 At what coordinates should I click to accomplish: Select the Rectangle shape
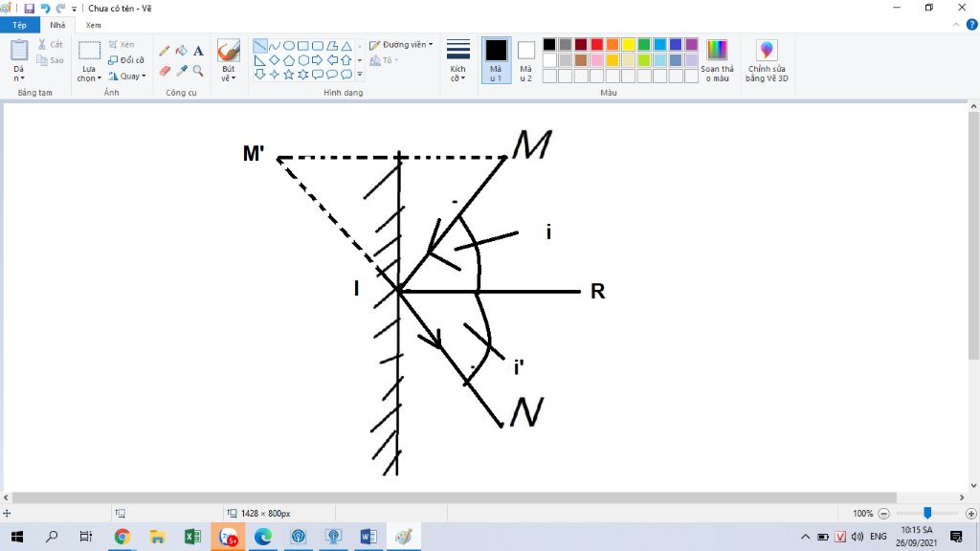coord(303,46)
